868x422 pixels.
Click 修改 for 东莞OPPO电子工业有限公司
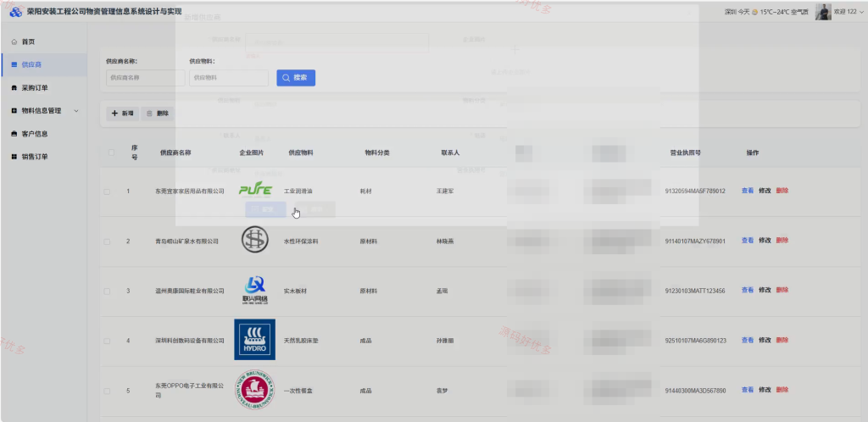[x=765, y=389]
